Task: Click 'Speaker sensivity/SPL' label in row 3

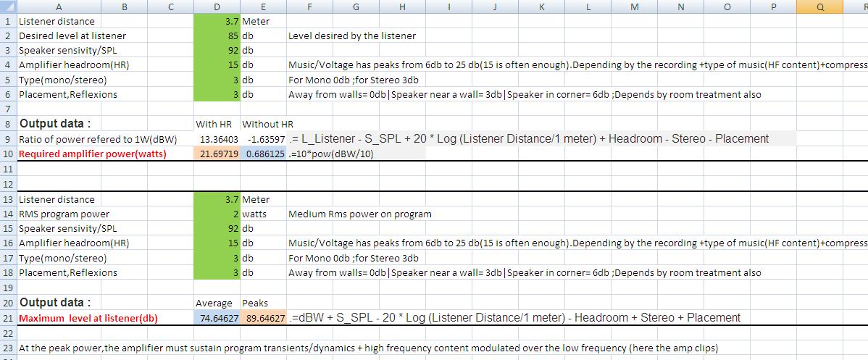Action: click(x=67, y=51)
